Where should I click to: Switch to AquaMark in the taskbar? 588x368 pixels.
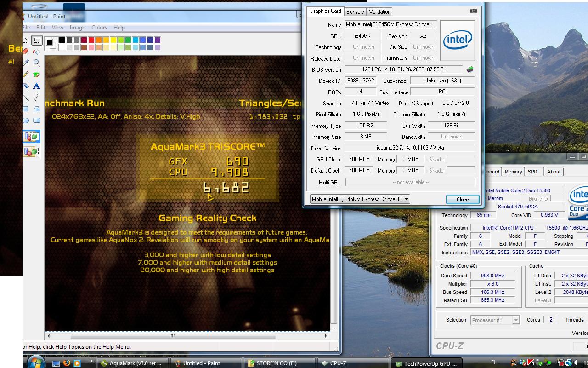(133, 363)
